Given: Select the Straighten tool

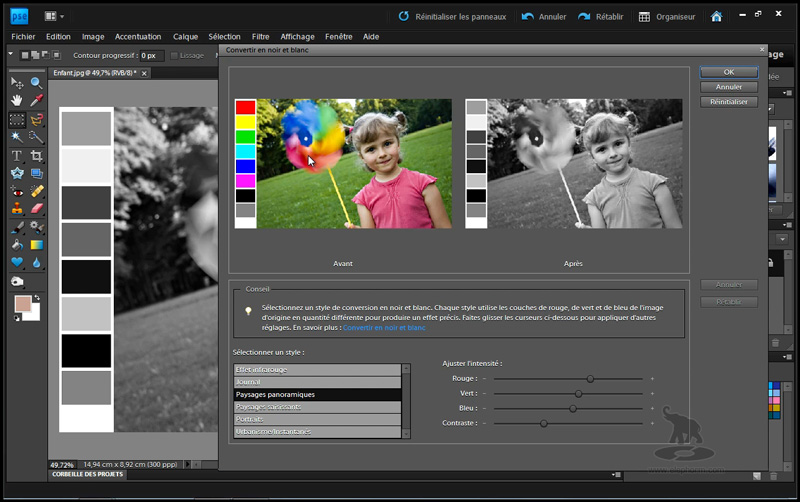Looking at the screenshot, I should (36, 173).
